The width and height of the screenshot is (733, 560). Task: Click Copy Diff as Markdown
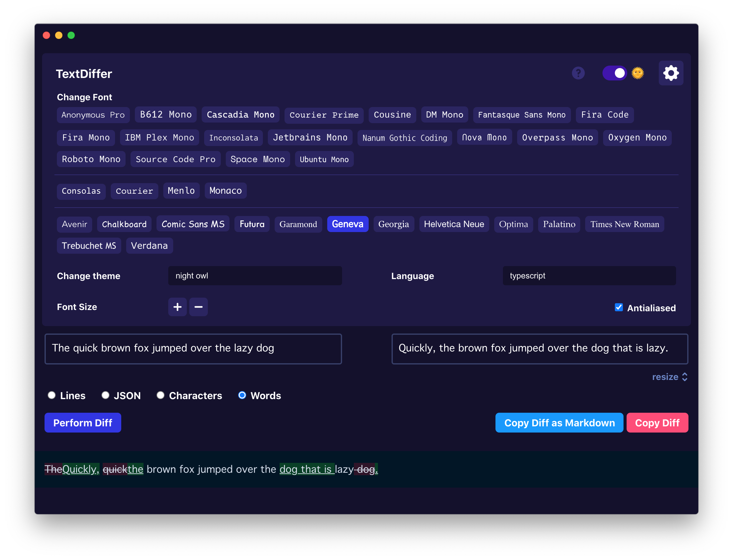pyautogui.click(x=559, y=422)
